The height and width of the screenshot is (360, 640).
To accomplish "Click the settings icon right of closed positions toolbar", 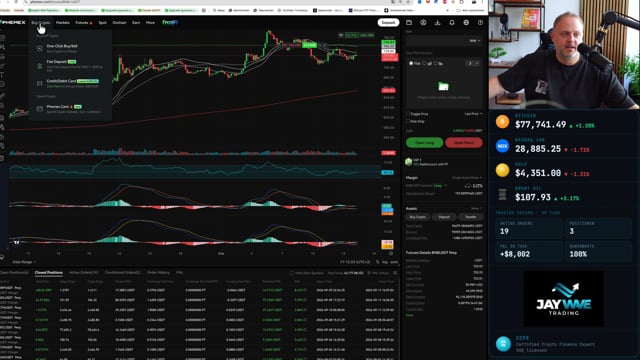I will [x=395, y=273].
